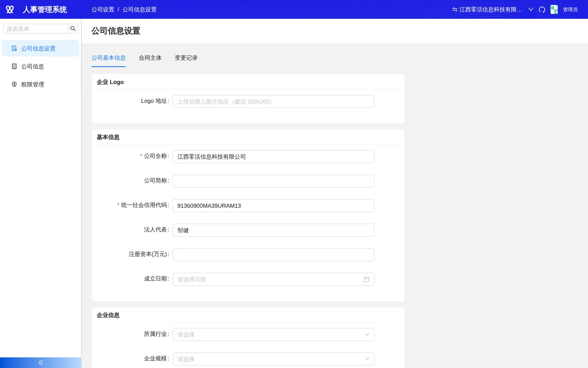Image resolution: width=588 pixels, height=368 pixels.
Task: Click the company switch arrows icon
Action: point(454,9)
